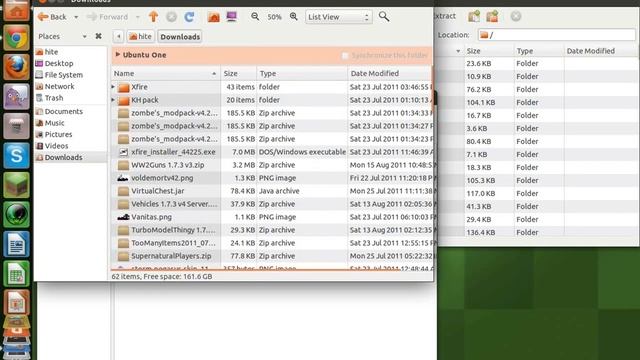Click Extract in archive manager window
This screenshot has height=360, width=640.
point(445,16)
